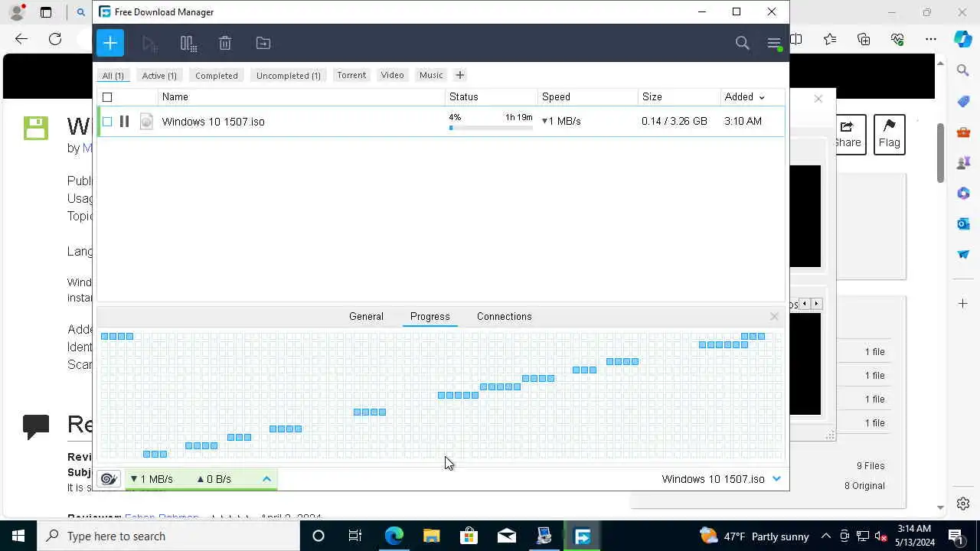Go back in the Edge browser
Screen dimensions: 980x551
point(21,39)
